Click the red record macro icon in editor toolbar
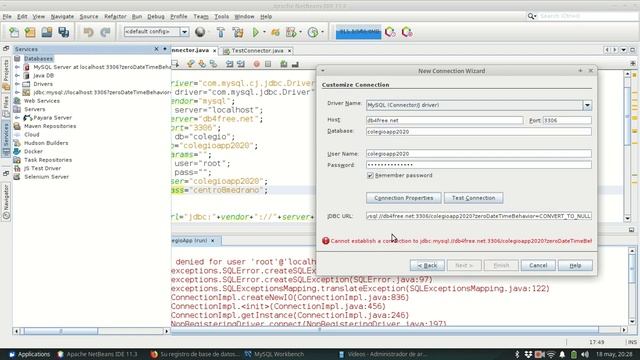 point(256,64)
